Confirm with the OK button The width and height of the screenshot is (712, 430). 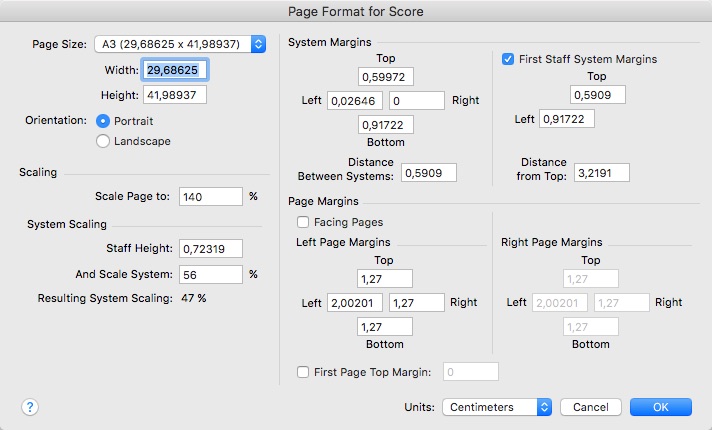(660, 407)
